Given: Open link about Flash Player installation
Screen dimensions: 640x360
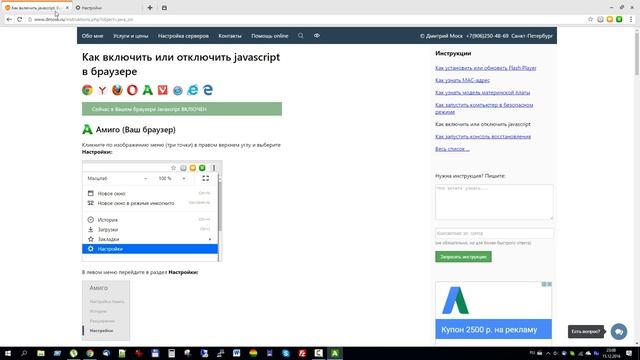Looking at the screenshot, I should tap(486, 68).
